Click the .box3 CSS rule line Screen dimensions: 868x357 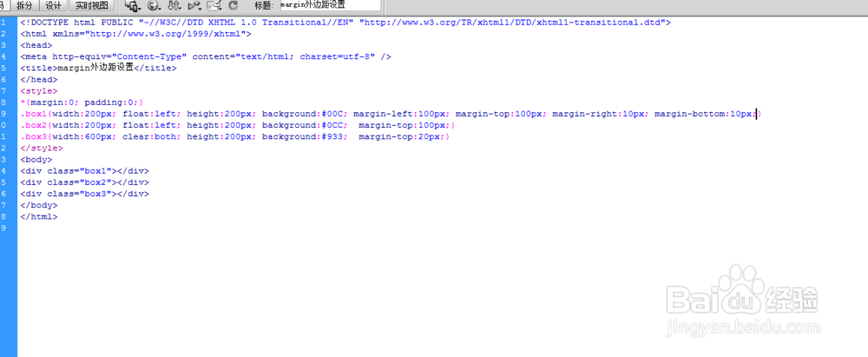pos(234,136)
